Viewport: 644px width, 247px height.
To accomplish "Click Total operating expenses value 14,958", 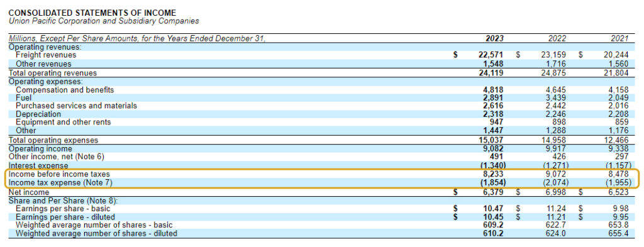I will pyautogui.click(x=553, y=140).
